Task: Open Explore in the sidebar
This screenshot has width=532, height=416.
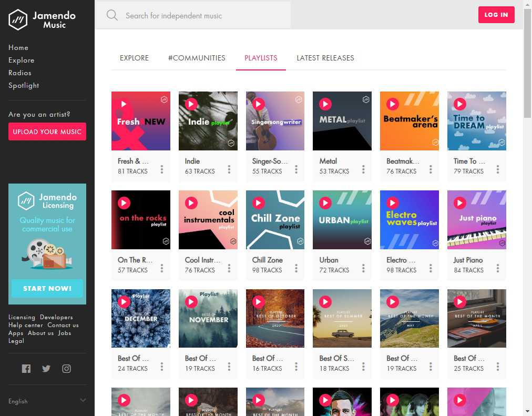Action: 22,60
